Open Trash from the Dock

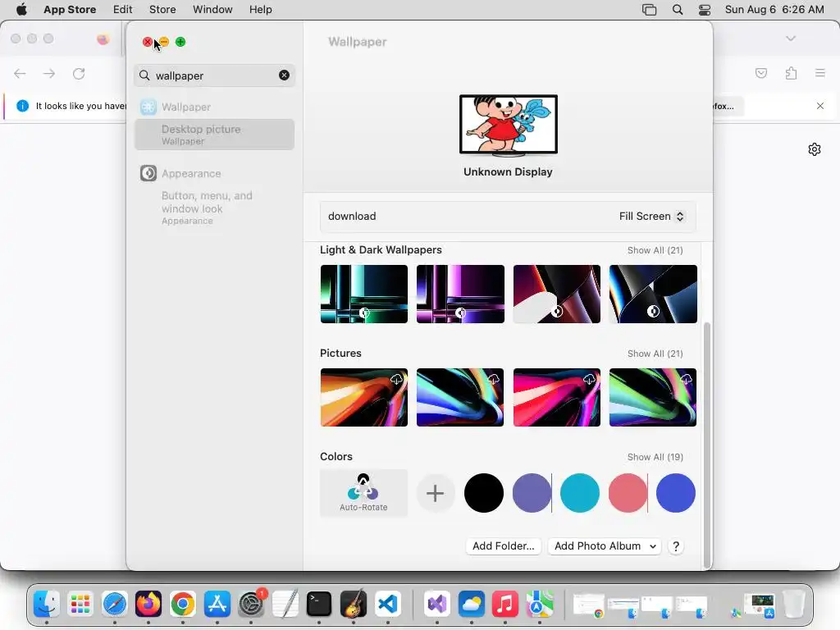point(794,605)
